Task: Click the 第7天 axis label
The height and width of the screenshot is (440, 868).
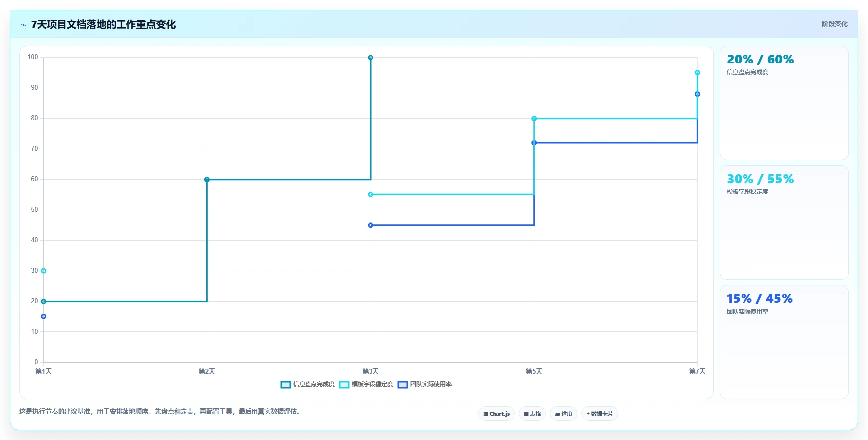Action: coord(697,372)
